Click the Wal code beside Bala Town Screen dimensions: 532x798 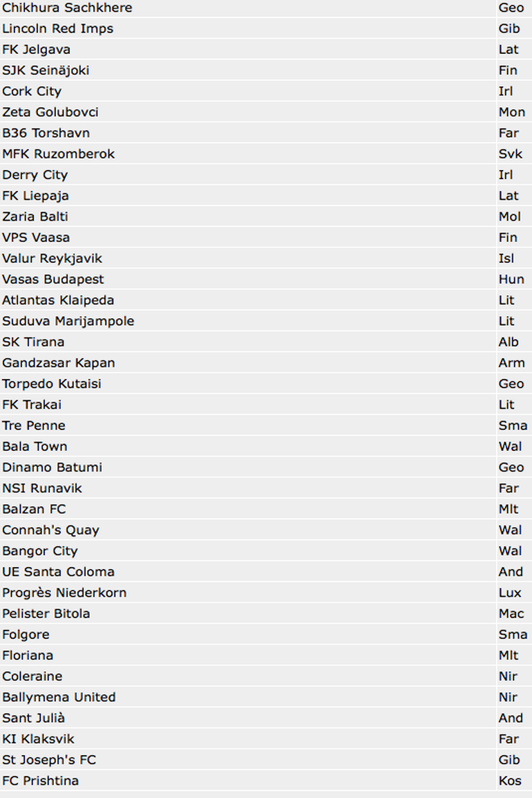(x=510, y=446)
